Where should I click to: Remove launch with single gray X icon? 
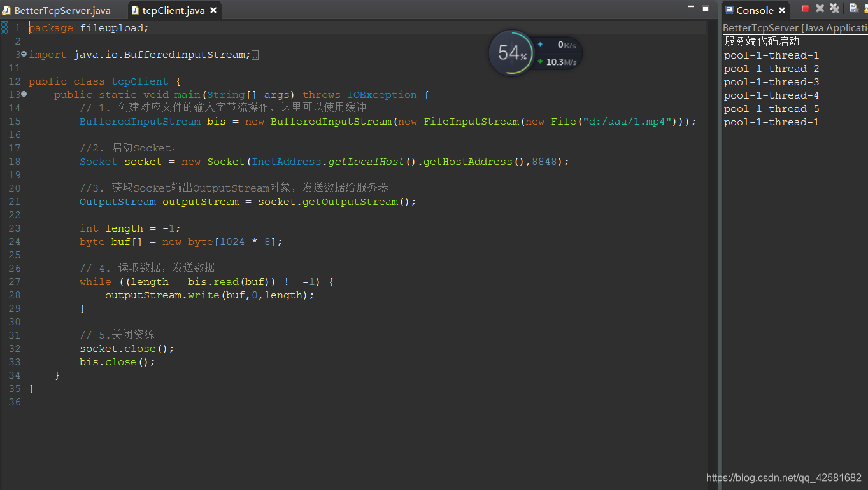820,9
